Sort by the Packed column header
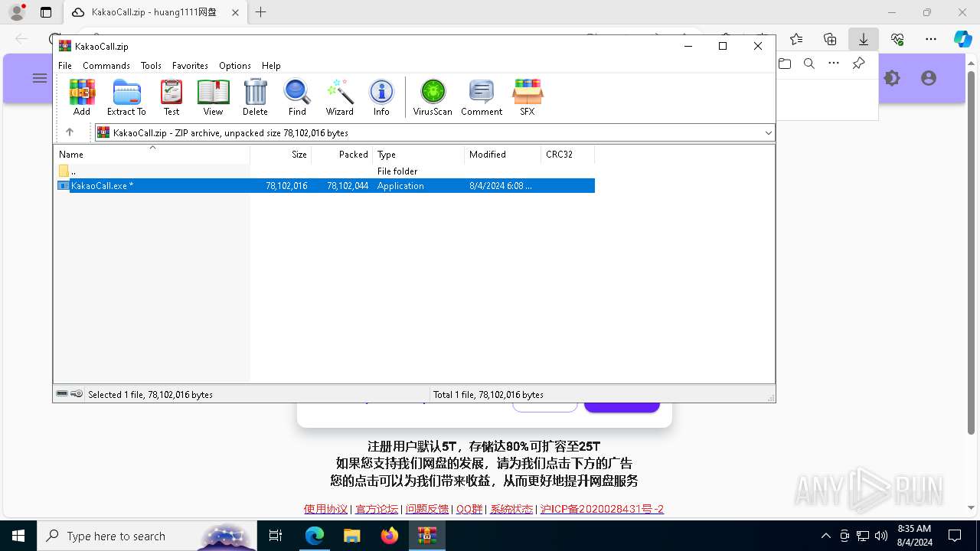This screenshot has width=980, height=551. click(x=341, y=155)
